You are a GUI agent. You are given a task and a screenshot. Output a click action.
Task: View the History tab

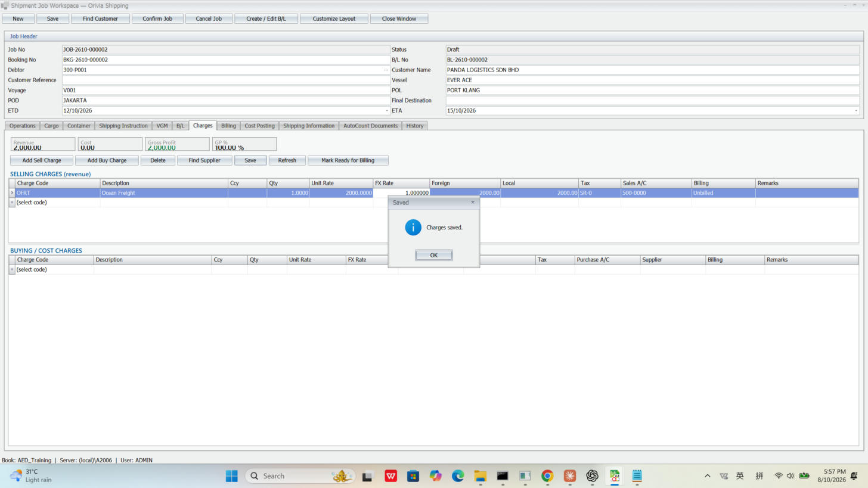(x=415, y=126)
